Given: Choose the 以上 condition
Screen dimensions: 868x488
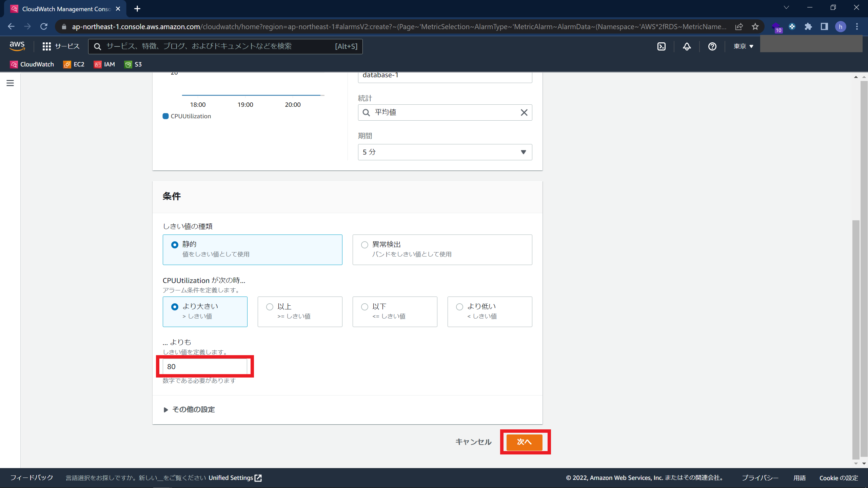Looking at the screenshot, I should [x=300, y=312].
